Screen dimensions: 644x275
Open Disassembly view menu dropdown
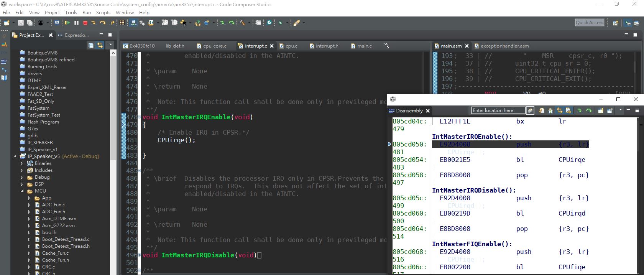tap(621, 110)
